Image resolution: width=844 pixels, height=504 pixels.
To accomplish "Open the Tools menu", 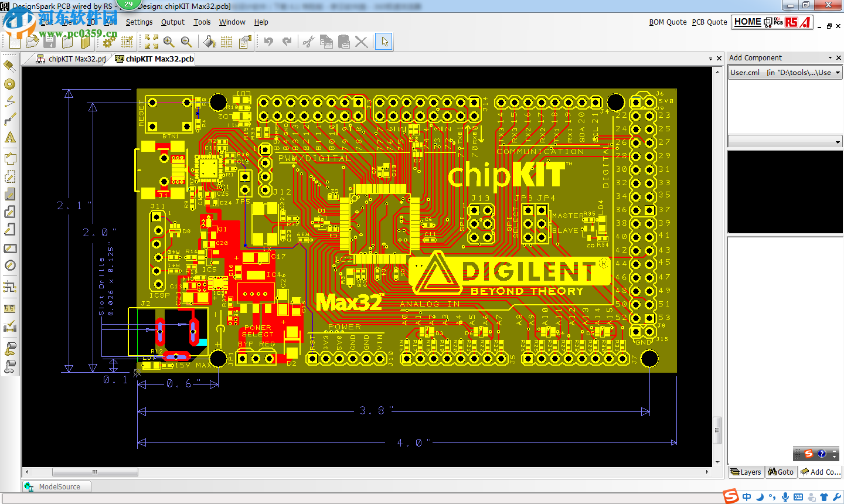I will (x=202, y=22).
